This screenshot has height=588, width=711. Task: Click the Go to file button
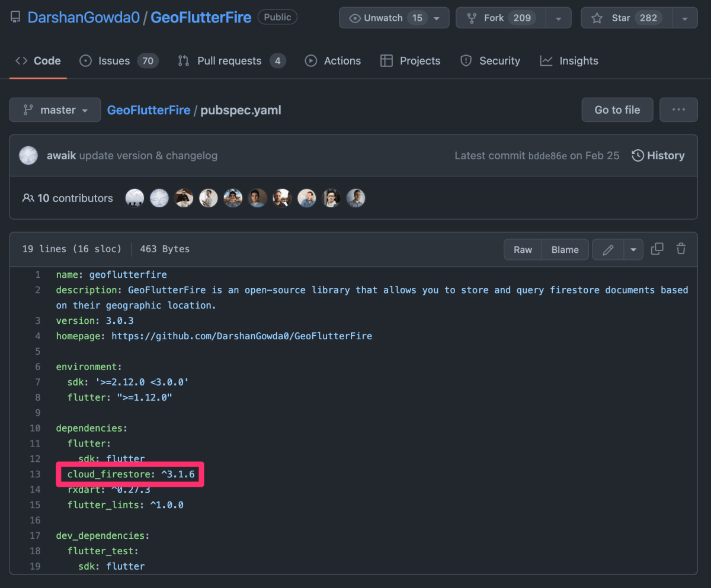coord(617,110)
